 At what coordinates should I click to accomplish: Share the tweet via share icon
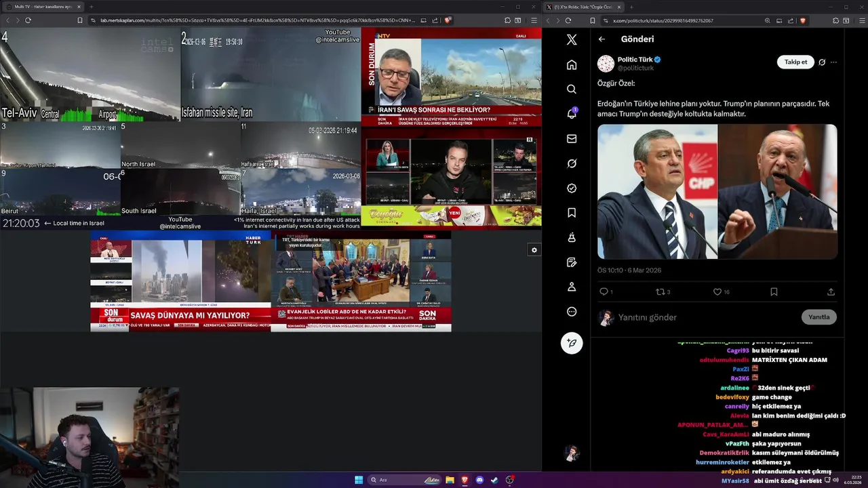click(x=831, y=291)
